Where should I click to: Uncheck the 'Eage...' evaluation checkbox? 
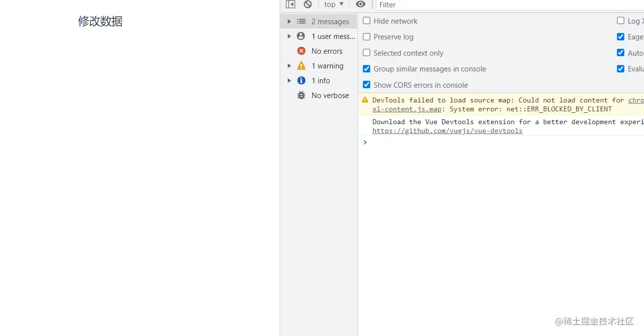point(621,37)
